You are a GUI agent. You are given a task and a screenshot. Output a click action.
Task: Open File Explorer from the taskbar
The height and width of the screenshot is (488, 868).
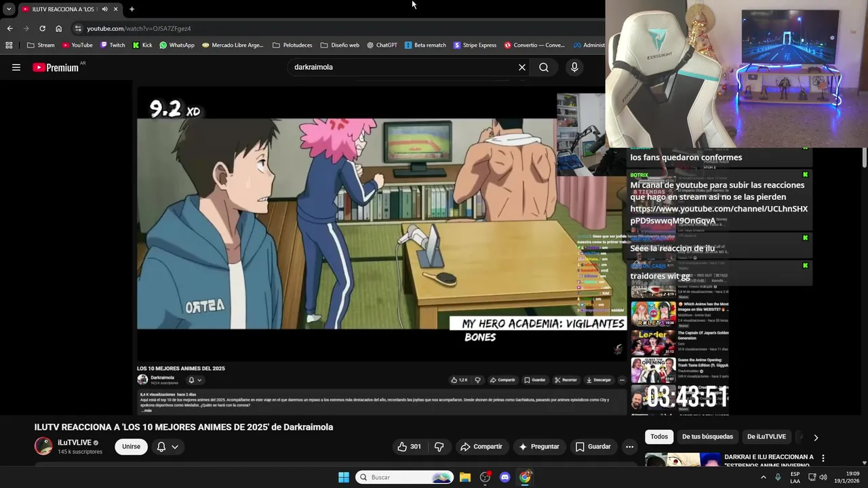(465, 477)
